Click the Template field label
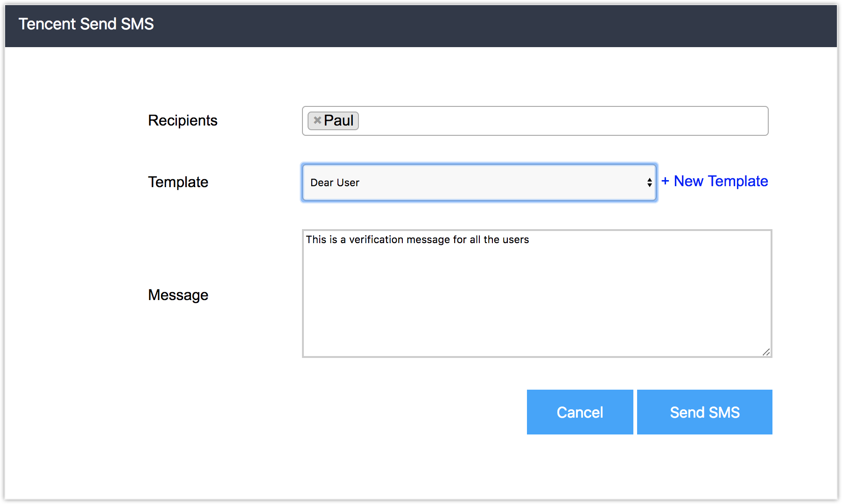This screenshot has width=842, height=504. (178, 182)
